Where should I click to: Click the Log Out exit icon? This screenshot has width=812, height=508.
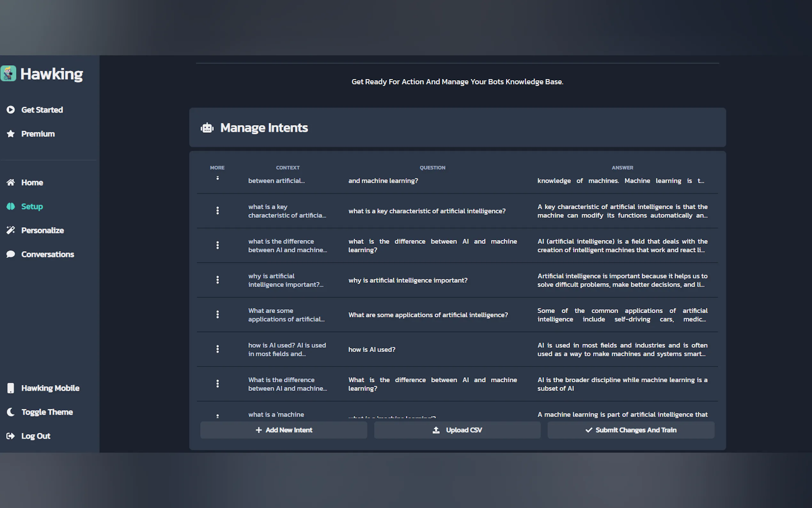point(11,436)
